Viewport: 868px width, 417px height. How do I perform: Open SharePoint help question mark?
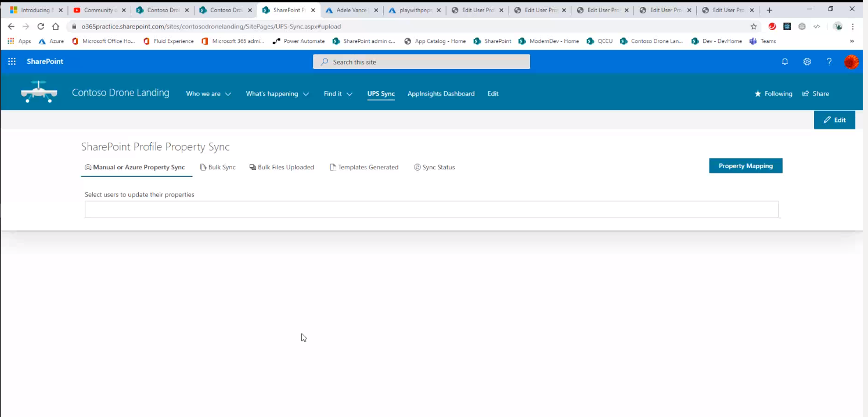(829, 61)
